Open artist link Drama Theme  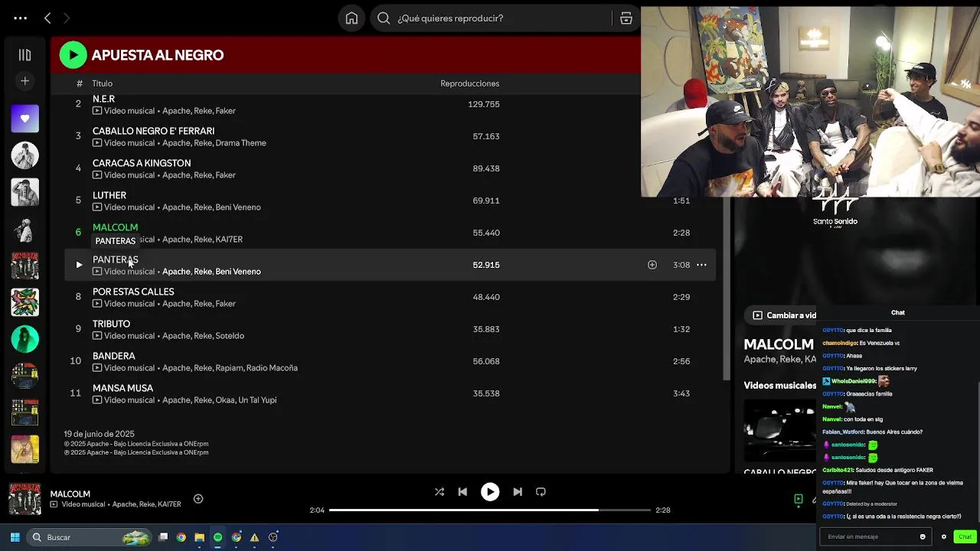(x=240, y=143)
